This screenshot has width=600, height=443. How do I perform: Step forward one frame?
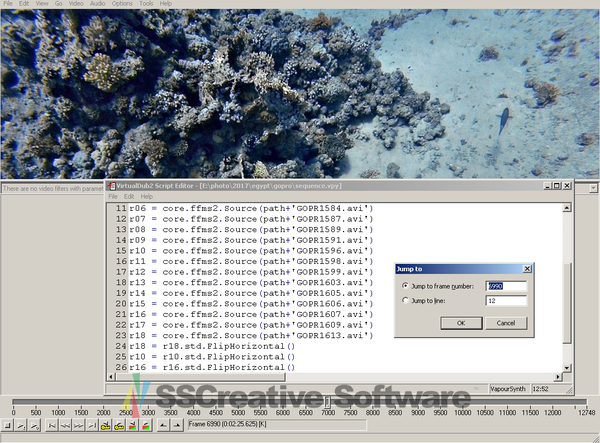coord(78,425)
